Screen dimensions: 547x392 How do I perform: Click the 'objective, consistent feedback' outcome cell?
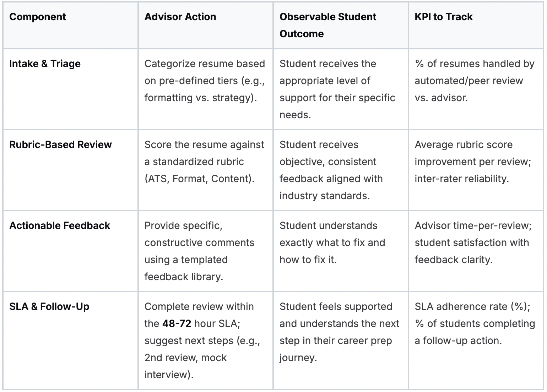point(331,170)
